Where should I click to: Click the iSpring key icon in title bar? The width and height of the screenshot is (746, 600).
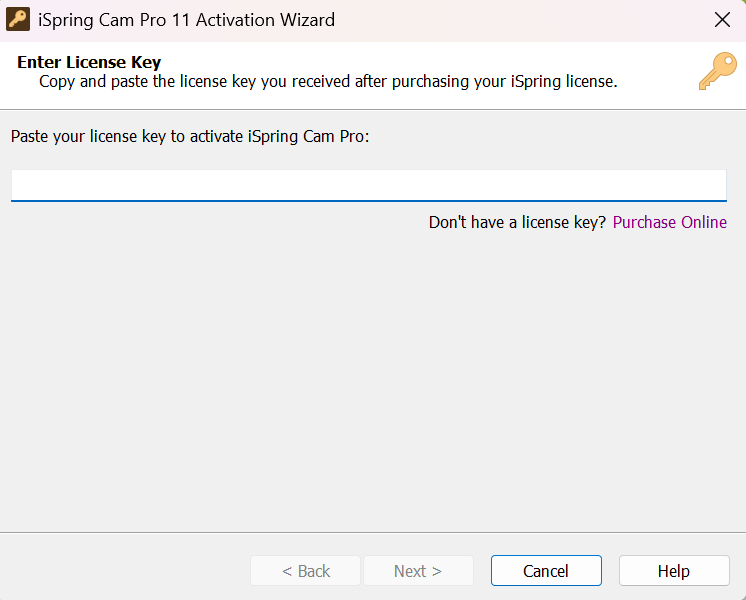pyautogui.click(x=18, y=20)
